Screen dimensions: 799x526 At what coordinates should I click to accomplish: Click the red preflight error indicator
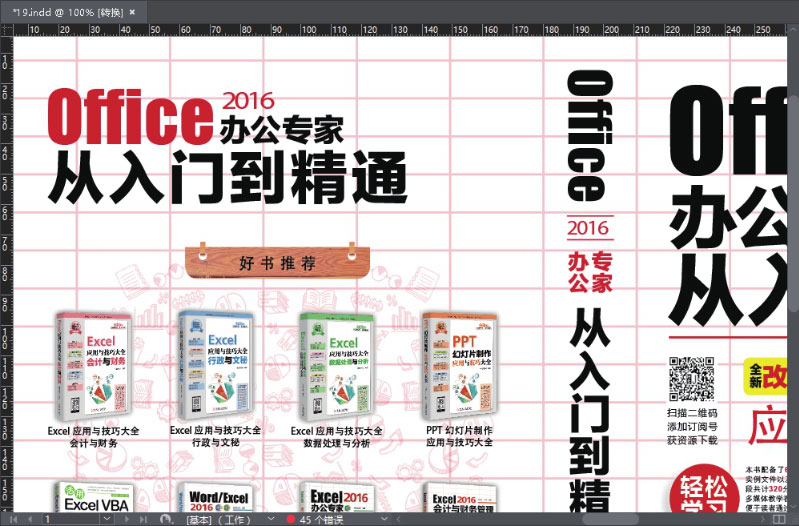coord(290,519)
